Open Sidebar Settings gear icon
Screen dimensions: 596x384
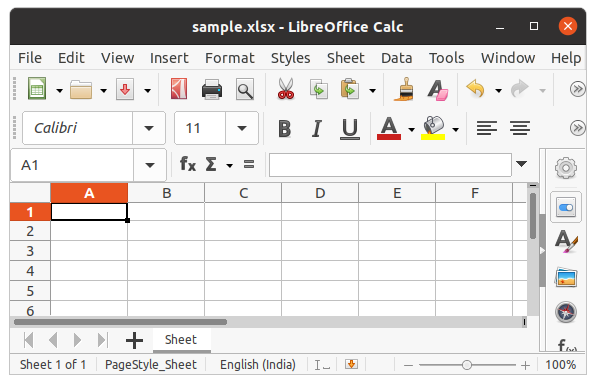click(566, 167)
